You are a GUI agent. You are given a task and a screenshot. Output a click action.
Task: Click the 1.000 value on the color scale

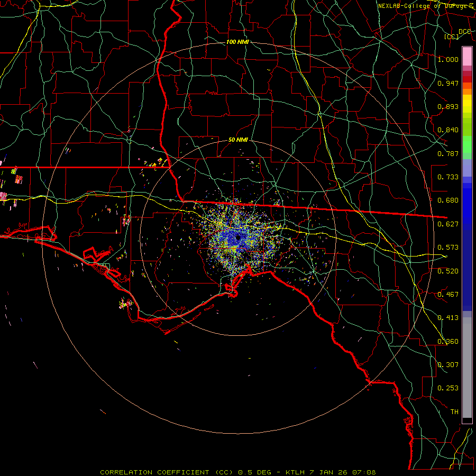448,59
